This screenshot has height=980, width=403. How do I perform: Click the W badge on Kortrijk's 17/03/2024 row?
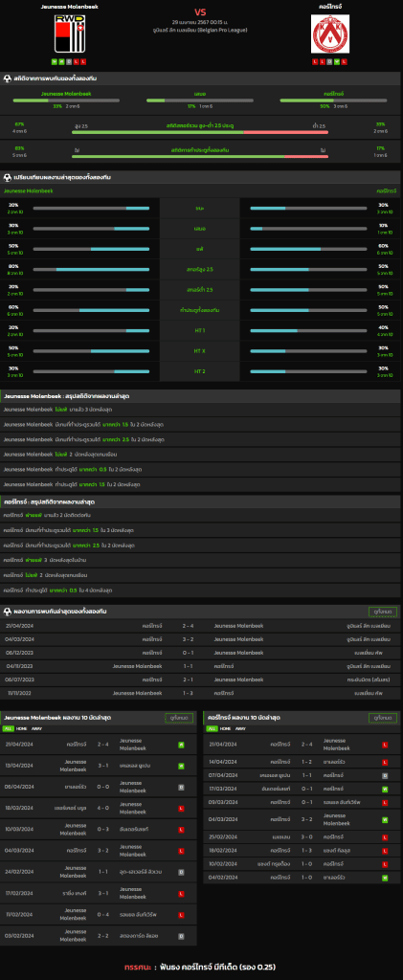pos(385,790)
